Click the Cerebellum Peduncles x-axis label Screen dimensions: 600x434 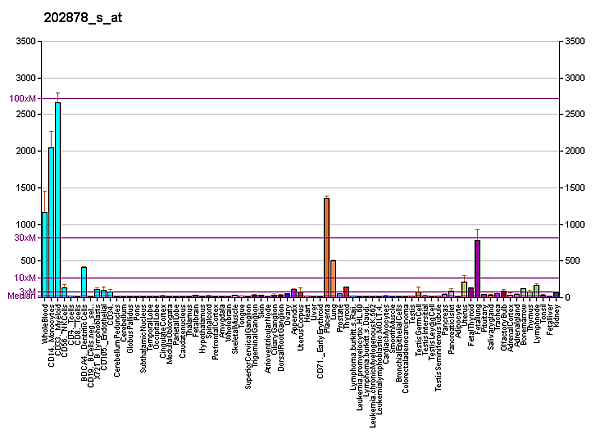pyautogui.click(x=117, y=325)
